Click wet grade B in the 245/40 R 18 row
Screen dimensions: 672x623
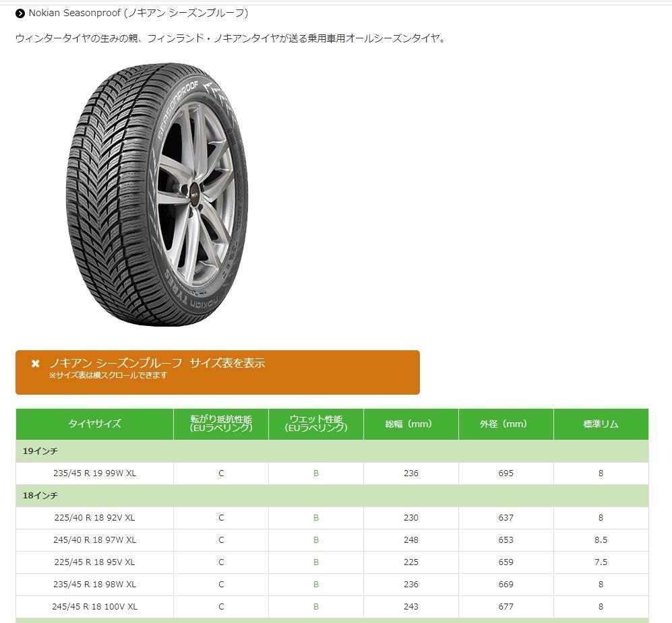tap(316, 540)
